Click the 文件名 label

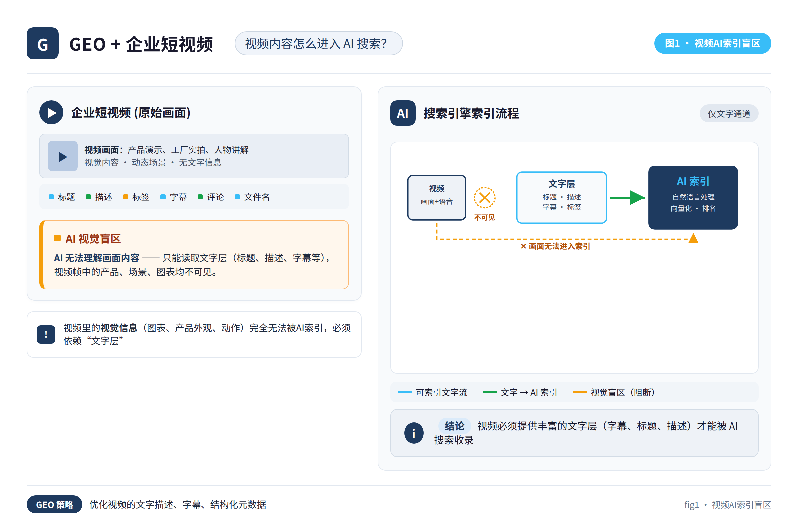click(x=257, y=197)
